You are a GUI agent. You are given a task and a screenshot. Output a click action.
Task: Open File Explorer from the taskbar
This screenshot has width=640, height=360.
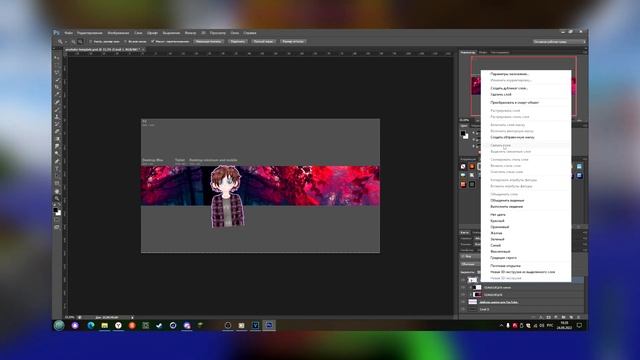[104, 325]
